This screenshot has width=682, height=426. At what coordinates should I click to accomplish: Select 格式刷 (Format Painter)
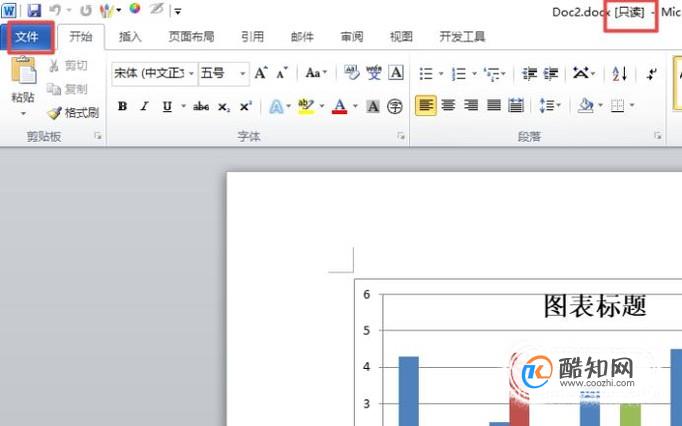point(73,113)
